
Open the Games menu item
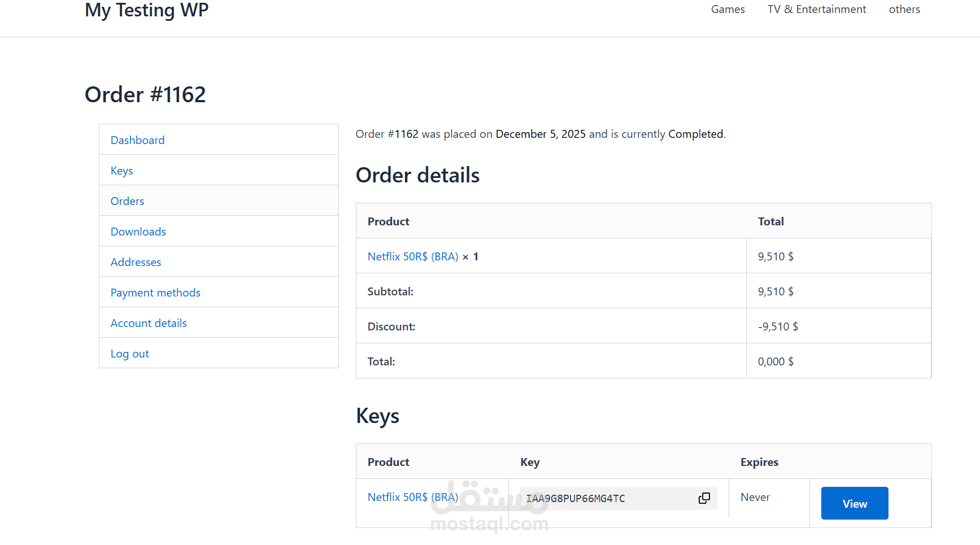(728, 9)
